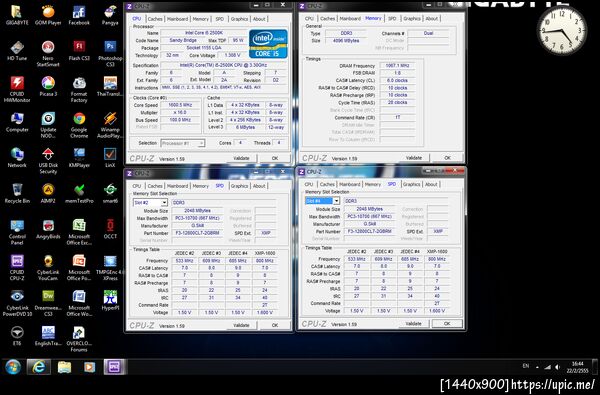Select the Recycle Bin icon
This screenshot has width=600, height=395.
(16, 193)
